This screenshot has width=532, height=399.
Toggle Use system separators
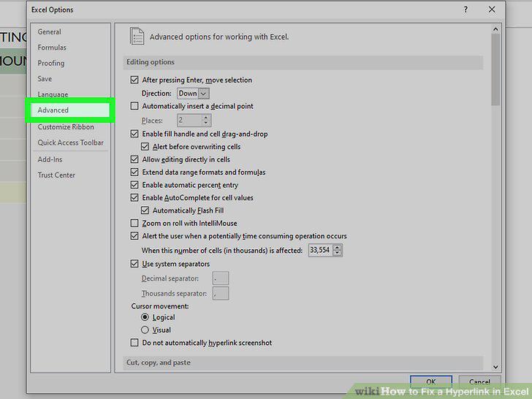pos(134,264)
